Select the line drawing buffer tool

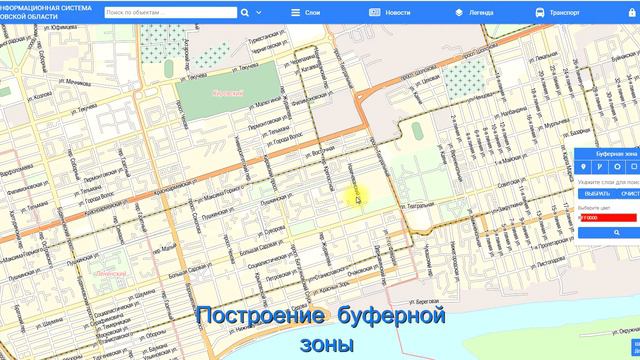(600, 167)
